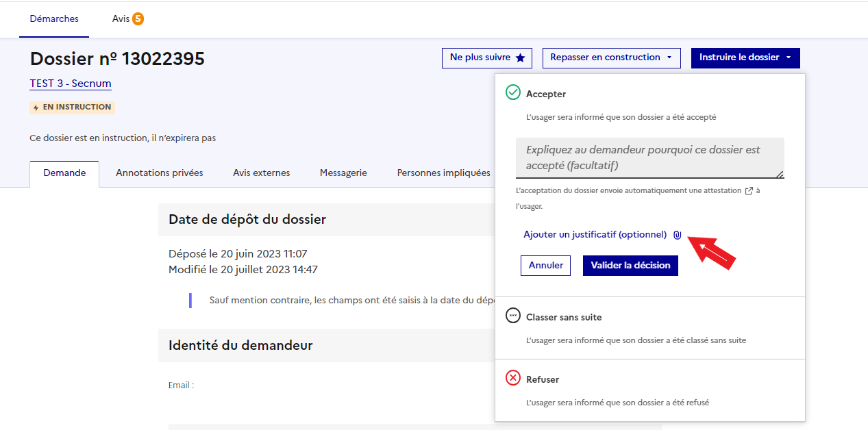This screenshot has width=868, height=430.
Task: Open the TEST 3 - Secnum link
Action: click(x=71, y=84)
